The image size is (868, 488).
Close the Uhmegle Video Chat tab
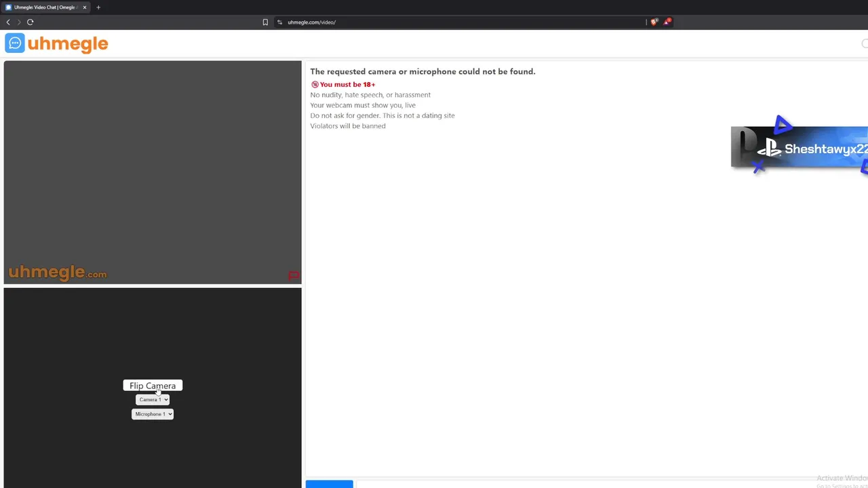85,7
